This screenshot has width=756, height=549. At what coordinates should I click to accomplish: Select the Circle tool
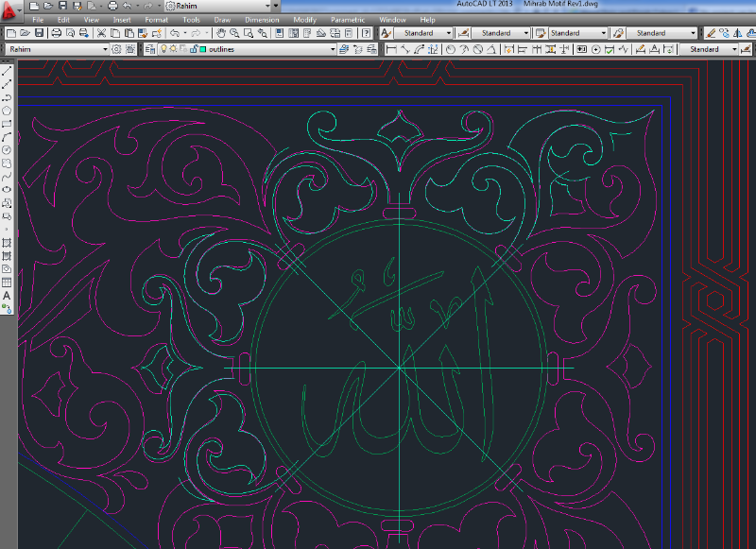pyautogui.click(x=7, y=150)
